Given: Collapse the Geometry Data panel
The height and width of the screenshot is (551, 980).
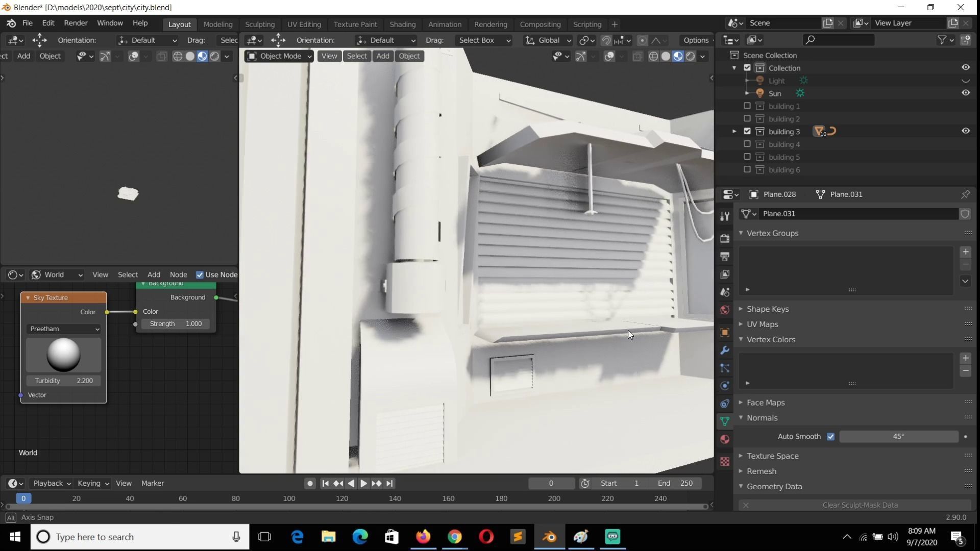Looking at the screenshot, I should tap(774, 487).
